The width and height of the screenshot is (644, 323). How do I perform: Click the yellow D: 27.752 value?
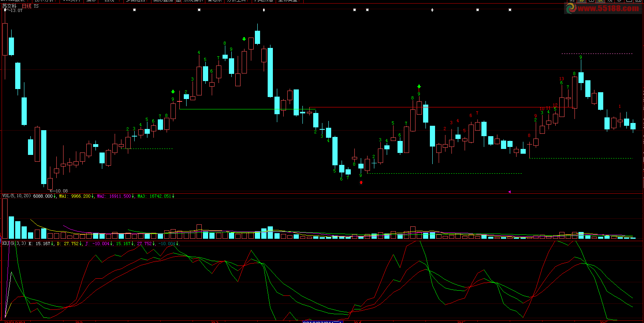pyautogui.click(x=68, y=243)
